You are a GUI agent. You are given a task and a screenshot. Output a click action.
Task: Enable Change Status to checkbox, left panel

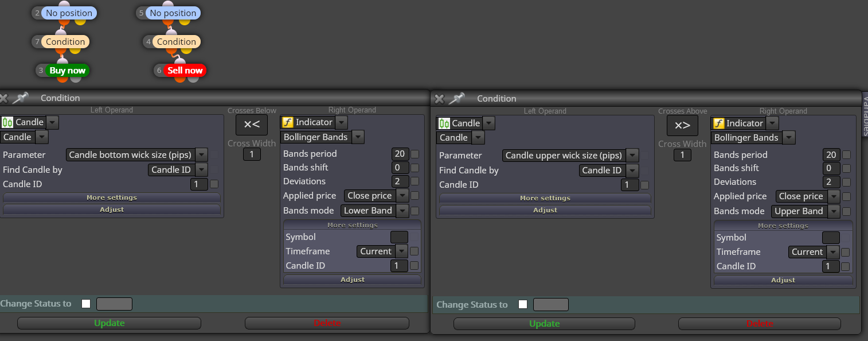(86, 304)
